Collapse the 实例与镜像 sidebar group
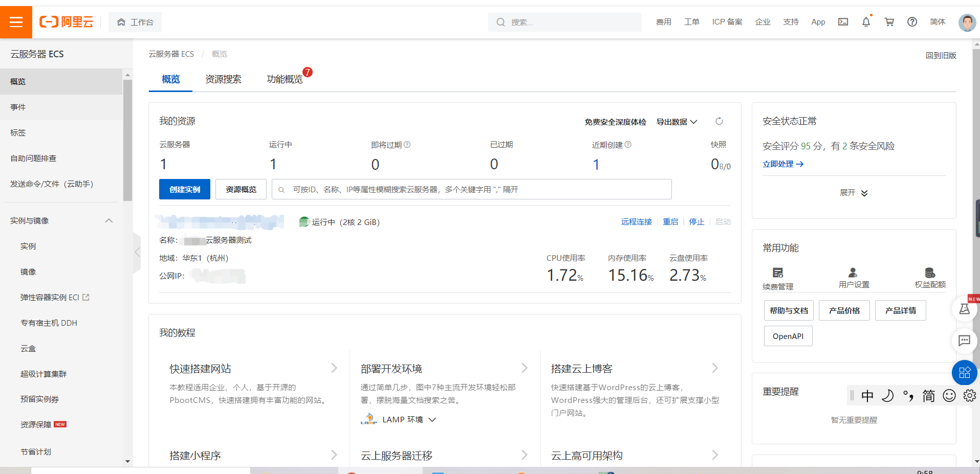The height and width of the screenshot is (474, 980). click(x=109, y=220)
